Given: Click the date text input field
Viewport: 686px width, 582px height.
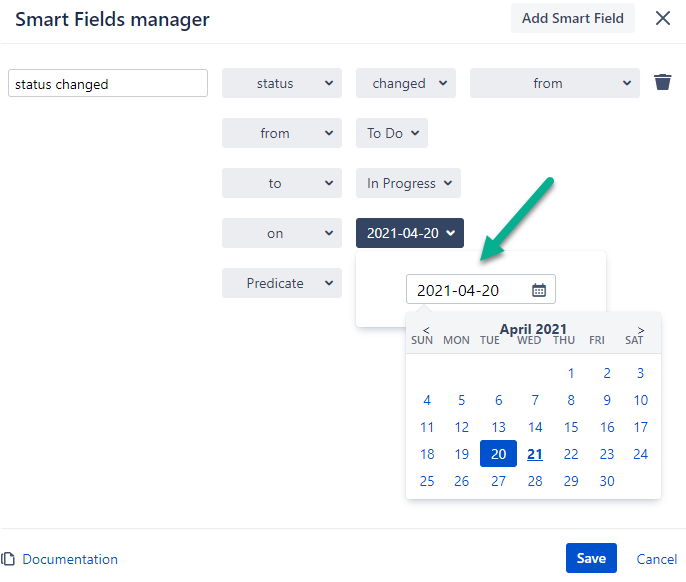Looking at the screenshot, I should click(x=468, y=291).
